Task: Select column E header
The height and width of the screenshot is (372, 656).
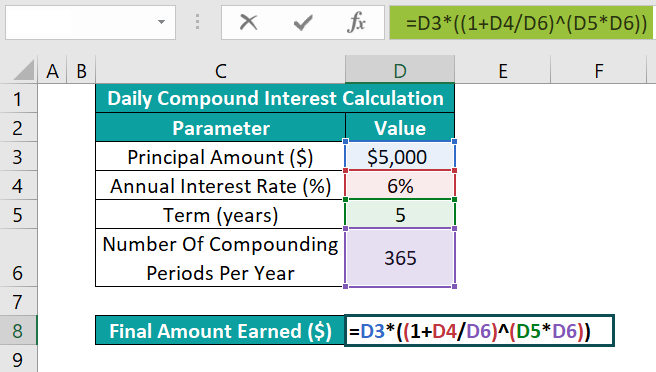Action: [x=503, y=70]
